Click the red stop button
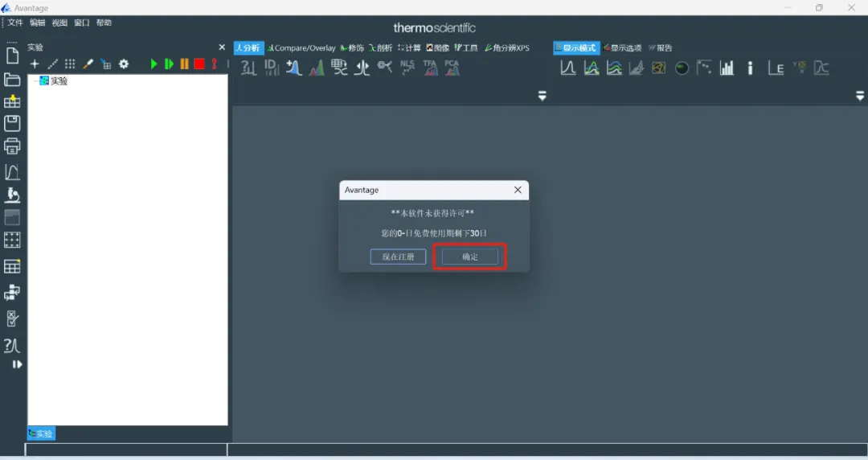 click(x=199, y=64)
